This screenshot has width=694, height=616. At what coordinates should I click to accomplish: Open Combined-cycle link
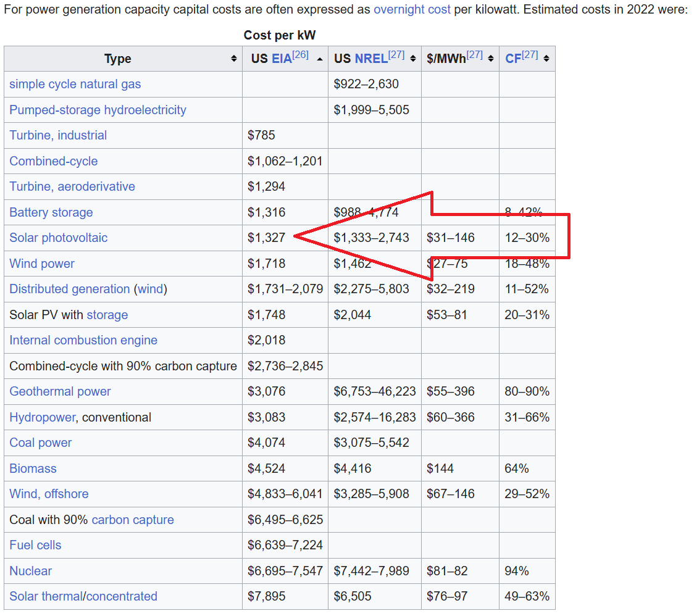54,161
